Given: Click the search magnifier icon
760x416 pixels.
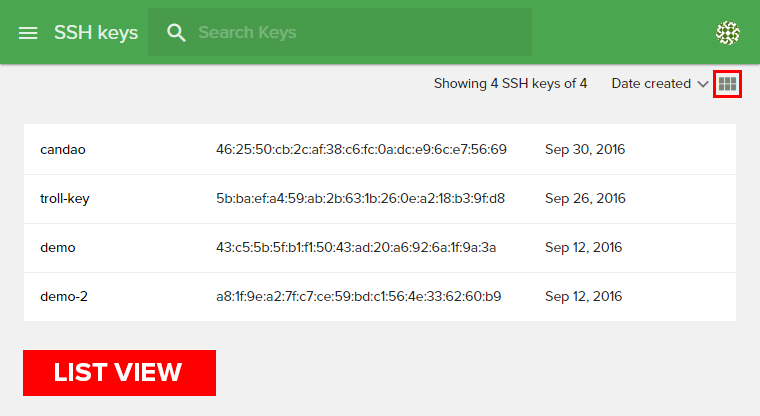Looking at the screenshot, I should (177, 33).
